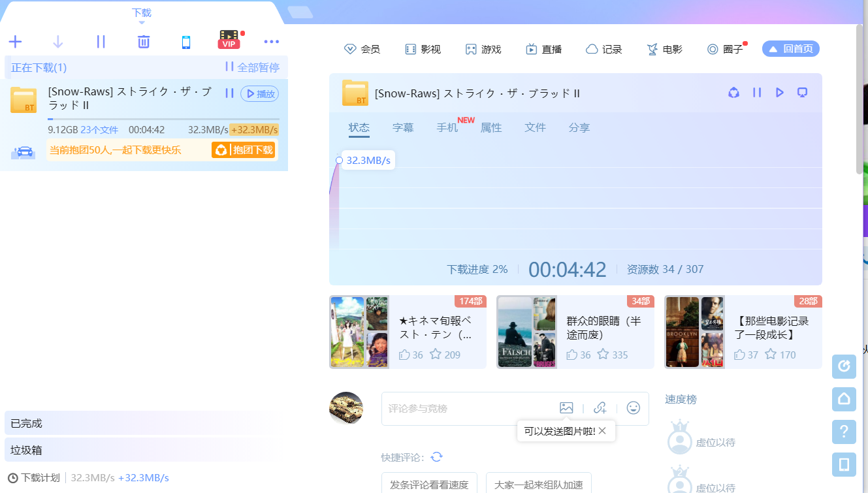
Task: Switch to the 文件 tab
Action: coord(535,127)
